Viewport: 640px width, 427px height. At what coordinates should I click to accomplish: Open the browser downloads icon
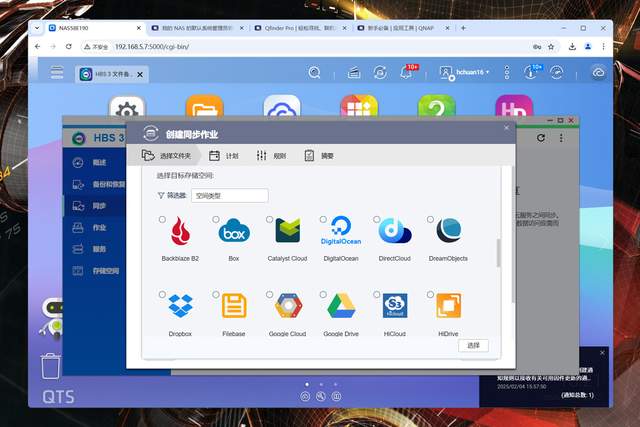pos(572,47)
